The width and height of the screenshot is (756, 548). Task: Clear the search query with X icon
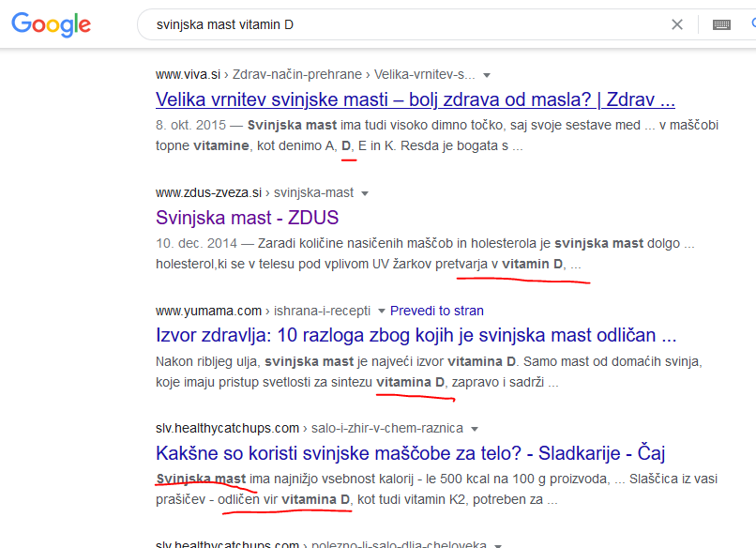677,24
